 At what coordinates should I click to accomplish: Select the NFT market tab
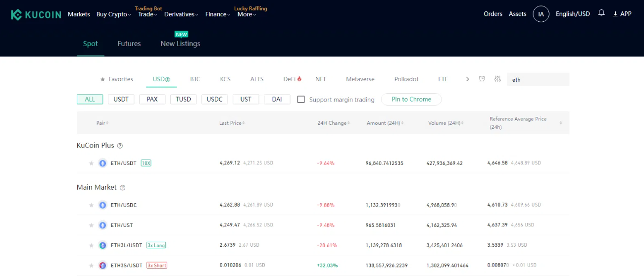point(321,79)
